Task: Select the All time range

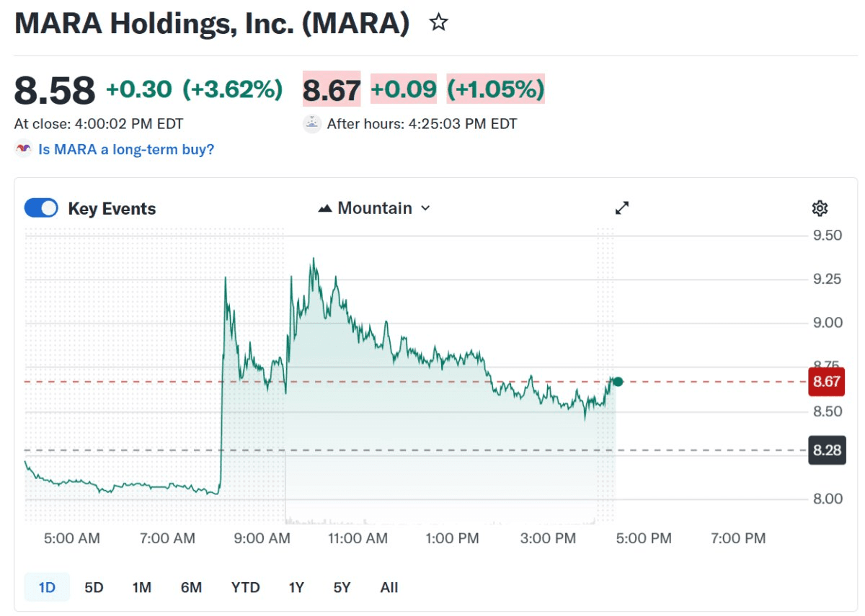Action: point(389,587)
